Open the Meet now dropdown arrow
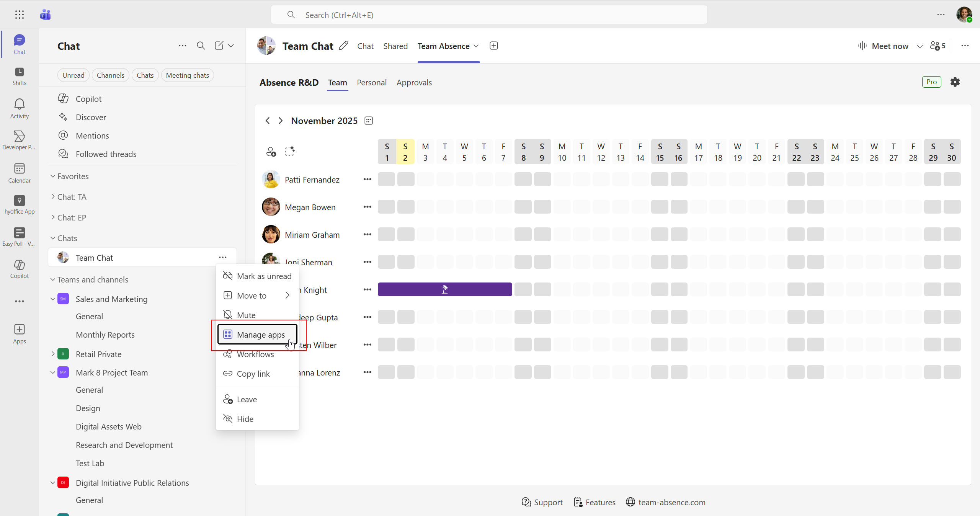This screenshot has width=980, height=516. click(x=920, y=46)
